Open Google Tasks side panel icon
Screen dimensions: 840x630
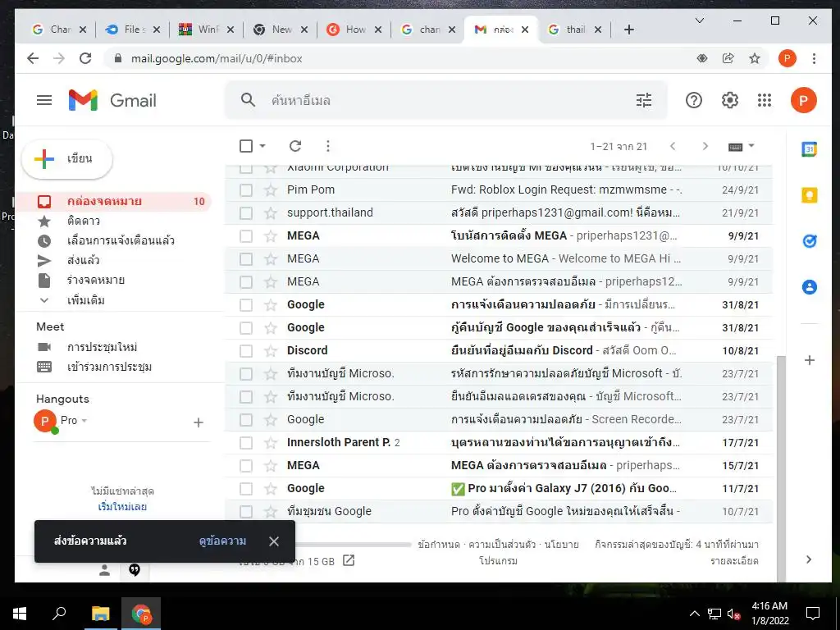810,241
